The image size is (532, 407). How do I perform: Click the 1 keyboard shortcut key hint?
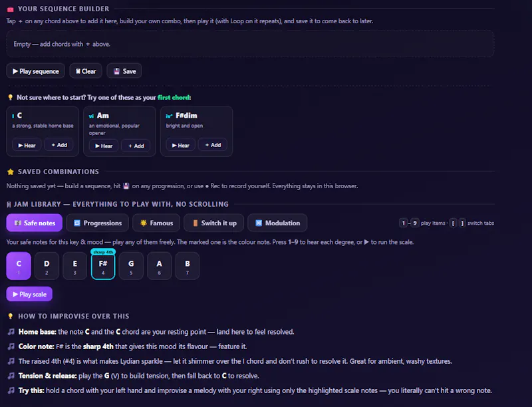tap(404, 223)
